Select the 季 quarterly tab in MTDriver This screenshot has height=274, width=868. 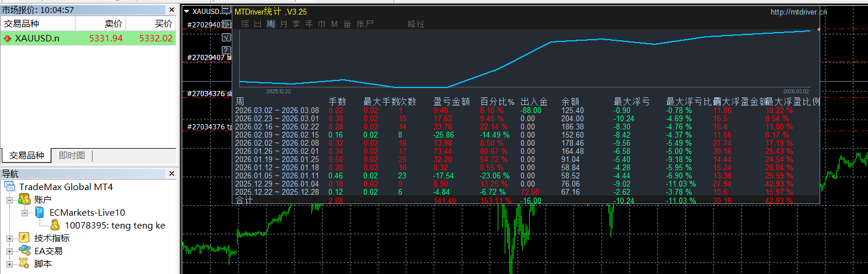click(296, 24)
